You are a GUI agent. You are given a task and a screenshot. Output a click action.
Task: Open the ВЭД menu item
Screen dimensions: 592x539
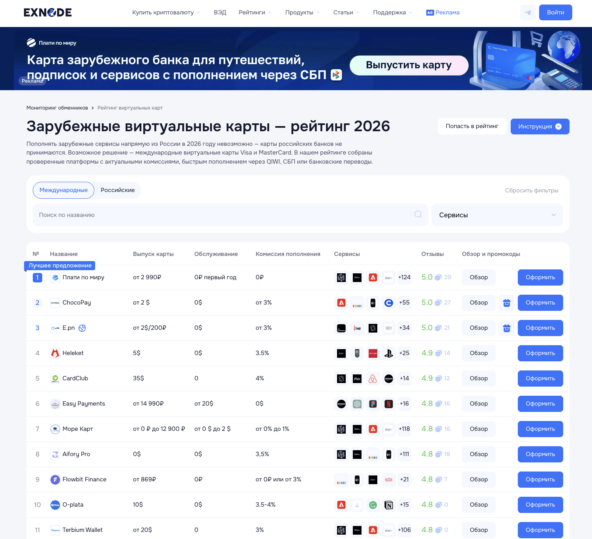(220, 12)
